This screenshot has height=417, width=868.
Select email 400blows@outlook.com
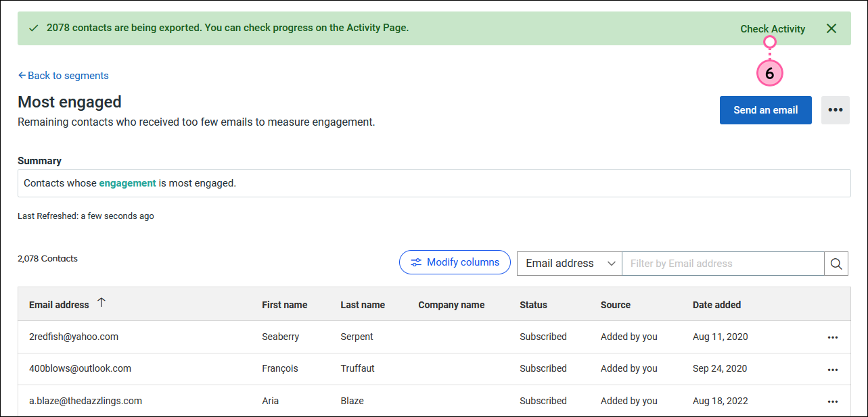tap(80, 368)
